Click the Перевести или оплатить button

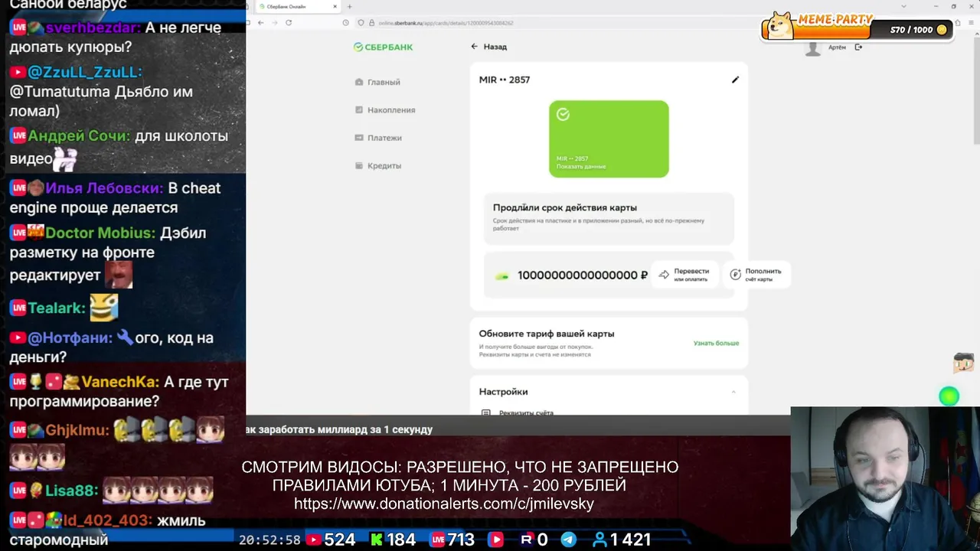(684, 275)
